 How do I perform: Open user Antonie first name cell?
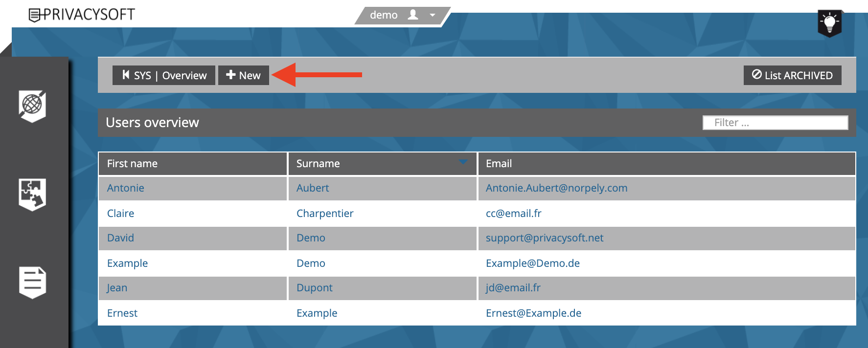click(x=192, y=188)
